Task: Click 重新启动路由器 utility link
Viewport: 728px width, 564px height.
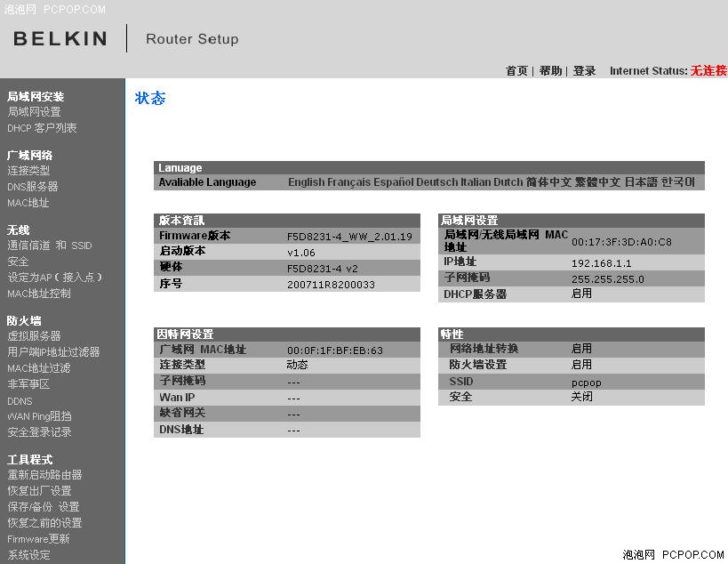Action: (x=44, y=475)
